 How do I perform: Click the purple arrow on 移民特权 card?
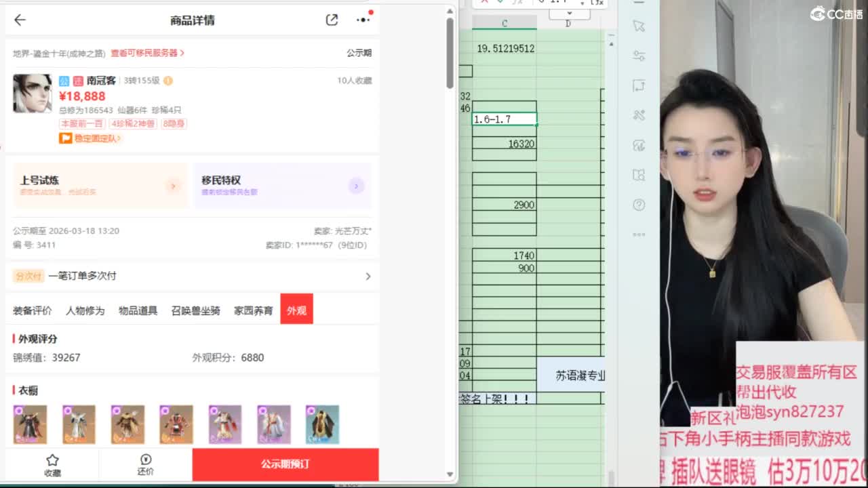pyautogui.click(x=357, y=186)
